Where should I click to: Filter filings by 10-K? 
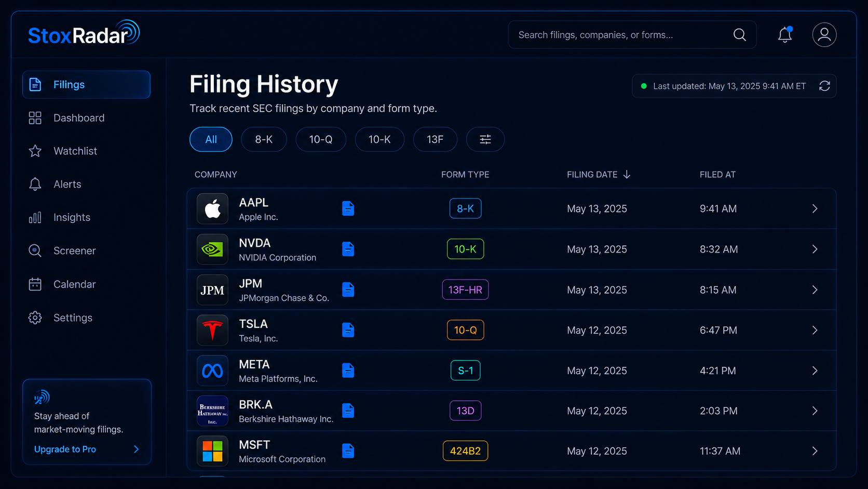(379, 139)
